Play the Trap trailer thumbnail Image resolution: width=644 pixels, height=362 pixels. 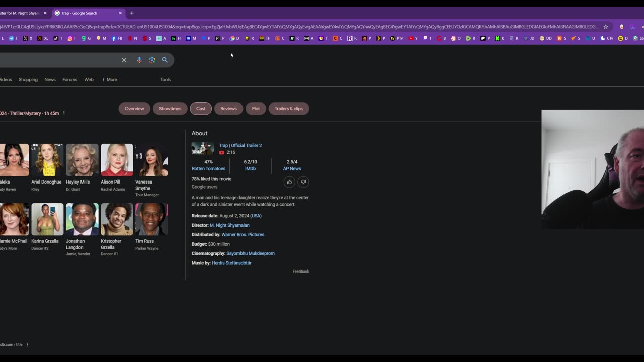(x=203, y=149)
